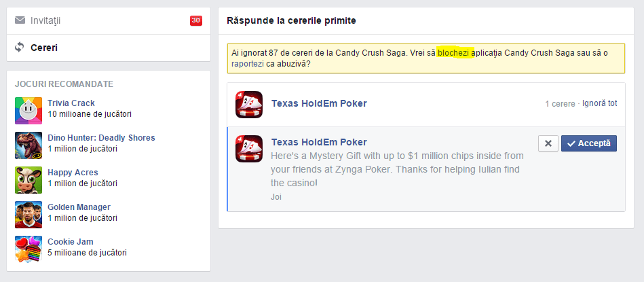644x282 pixels.
Task: Click the Dino Hunter: Deadly Shores link
Action: tap(101, 138)
